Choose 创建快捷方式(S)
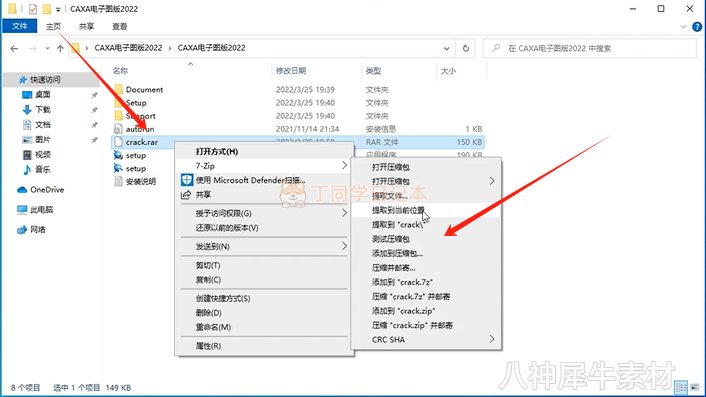Screen dimensions: 706x397 (264, 298)
